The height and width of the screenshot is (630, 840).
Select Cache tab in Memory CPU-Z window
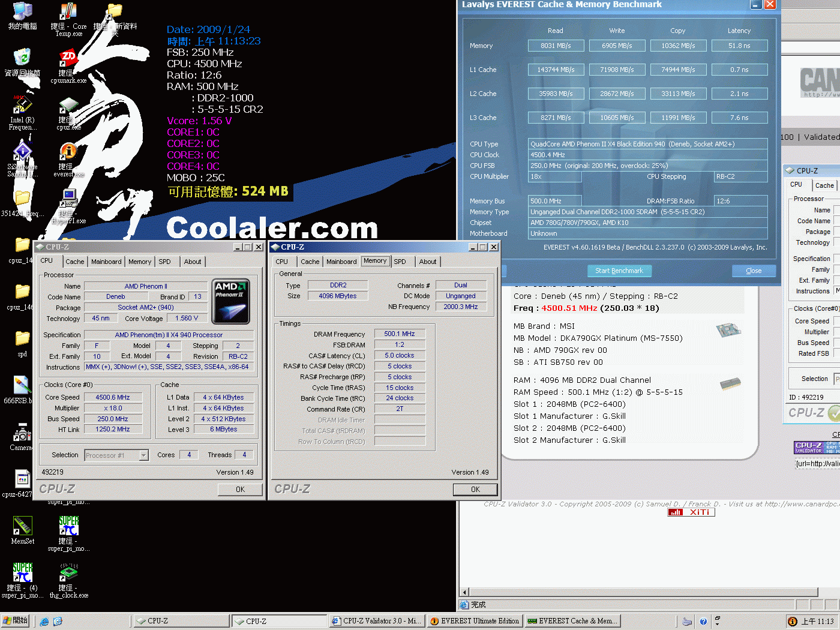pos(310,262)
